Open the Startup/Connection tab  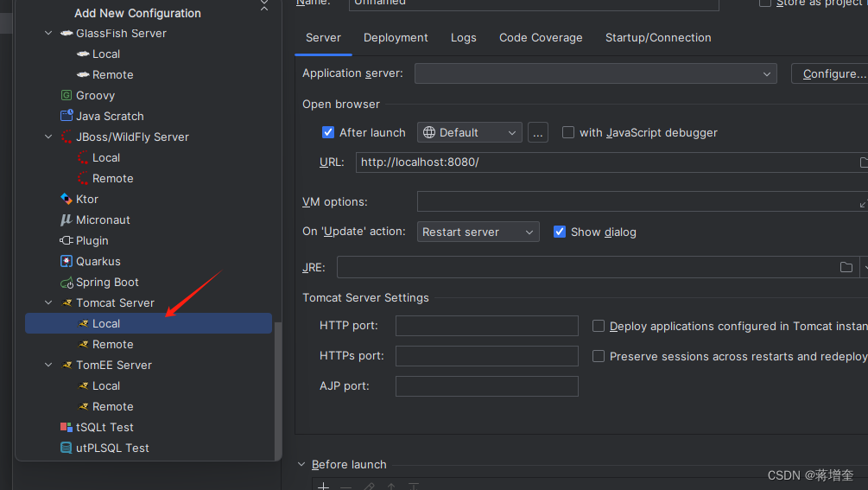coord(658,38)
